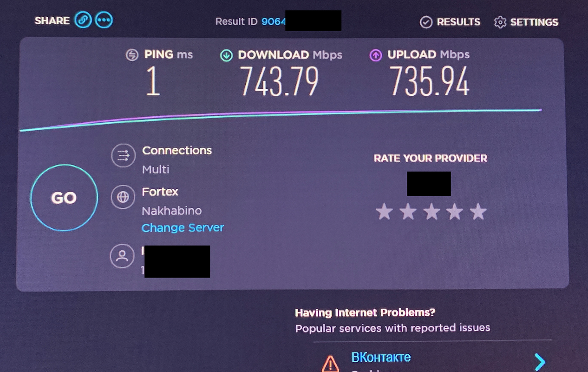Viewport: 588px width, 372px height.
Task: Start the test with the GO button
Action: click(64, 198)
